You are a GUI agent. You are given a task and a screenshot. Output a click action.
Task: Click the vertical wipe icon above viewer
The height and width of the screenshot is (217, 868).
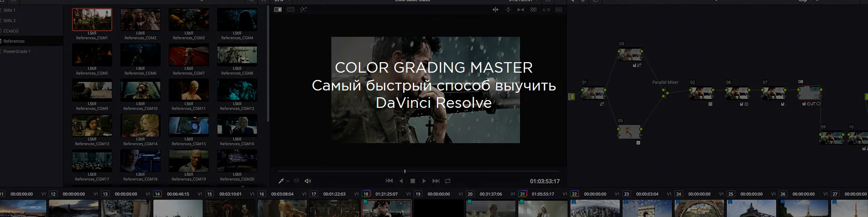tap(508, 10)
